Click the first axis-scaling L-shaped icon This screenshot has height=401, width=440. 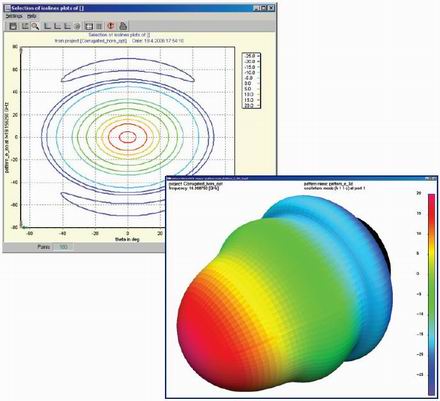48,26
